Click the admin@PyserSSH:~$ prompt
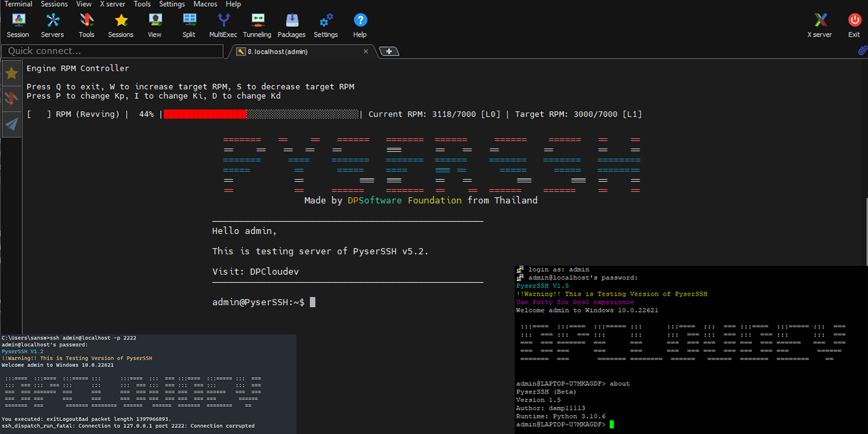This screenshot has width=868, height=434. pos(258,302)
